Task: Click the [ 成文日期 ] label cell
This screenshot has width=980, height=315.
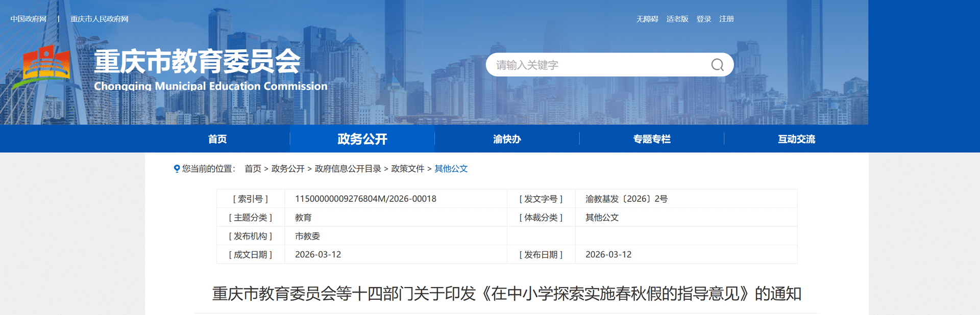Action: coord(251,254)
